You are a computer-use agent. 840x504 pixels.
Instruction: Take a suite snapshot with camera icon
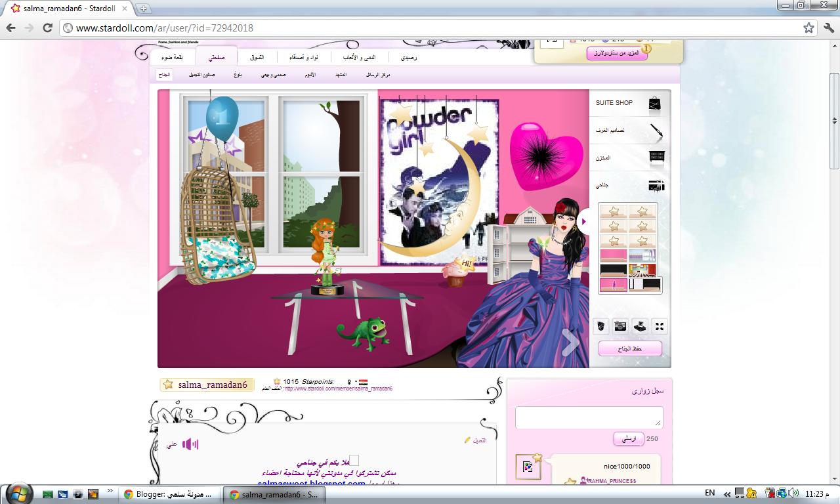click(620, 326)
